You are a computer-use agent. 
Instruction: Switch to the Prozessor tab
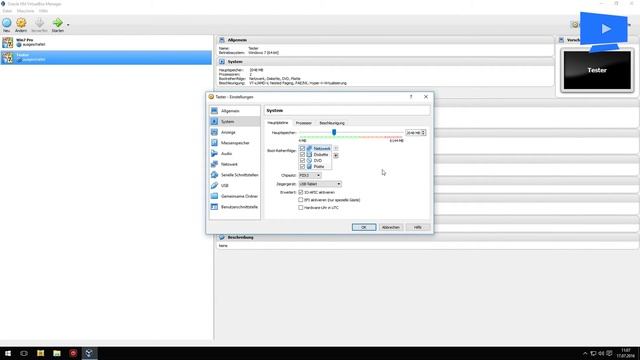(304, 123)
